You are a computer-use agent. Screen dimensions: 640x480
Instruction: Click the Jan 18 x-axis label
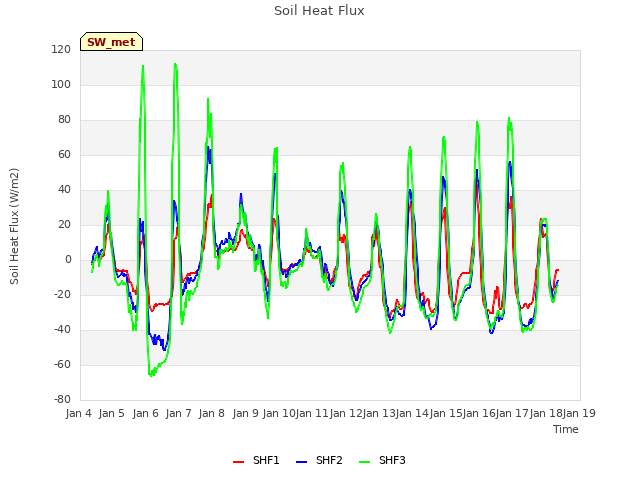[546, 413]
